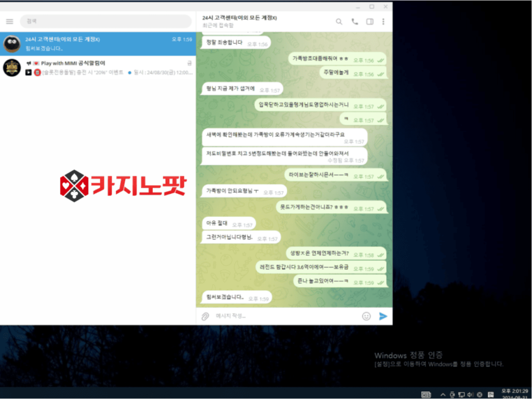Screen dimensions: 532x399
Task: Click the 최근에 접속함 status under chat title
Action: coord(218,25)
